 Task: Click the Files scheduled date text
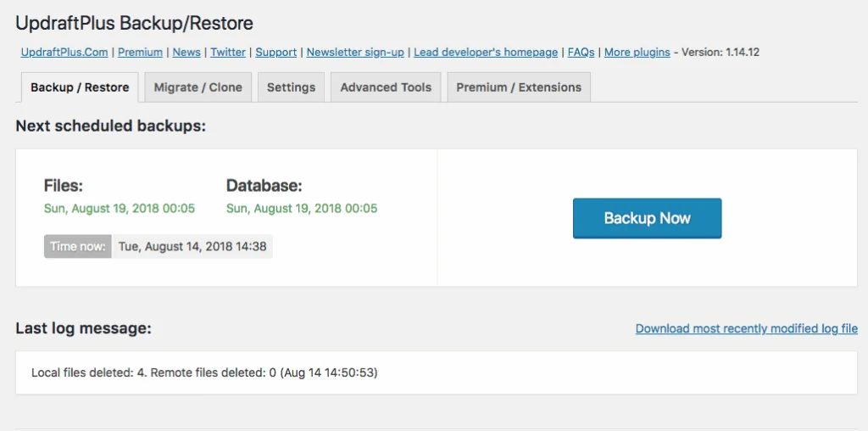[120, 209]
